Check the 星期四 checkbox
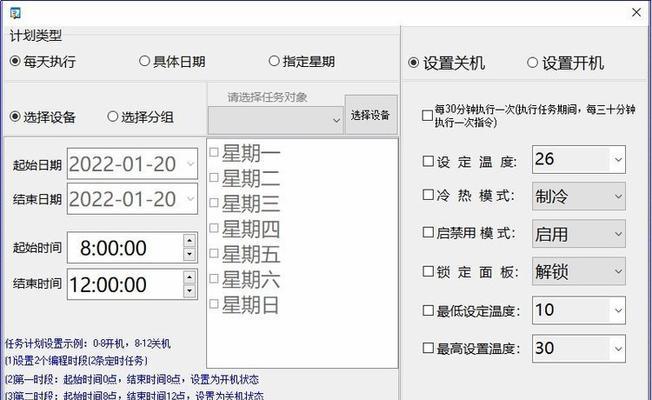652x400 pixels. click(x=214, y=228)
